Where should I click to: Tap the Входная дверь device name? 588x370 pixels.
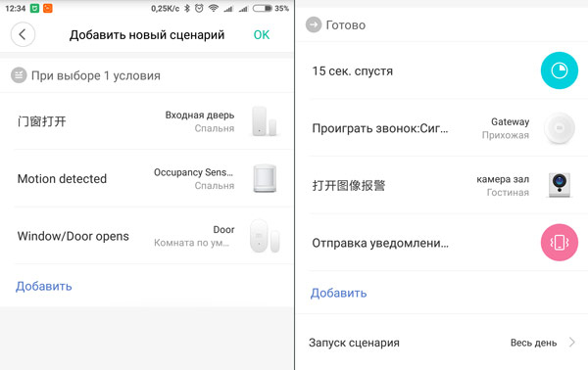(x=200, y=115)
